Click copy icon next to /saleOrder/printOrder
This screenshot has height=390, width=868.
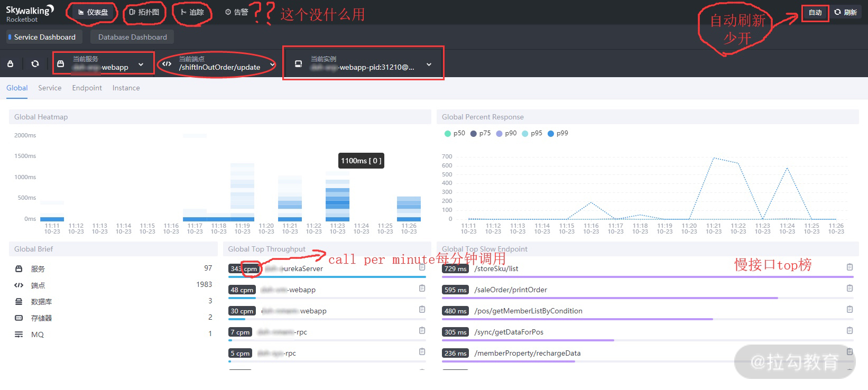click(x=849, y=289)
